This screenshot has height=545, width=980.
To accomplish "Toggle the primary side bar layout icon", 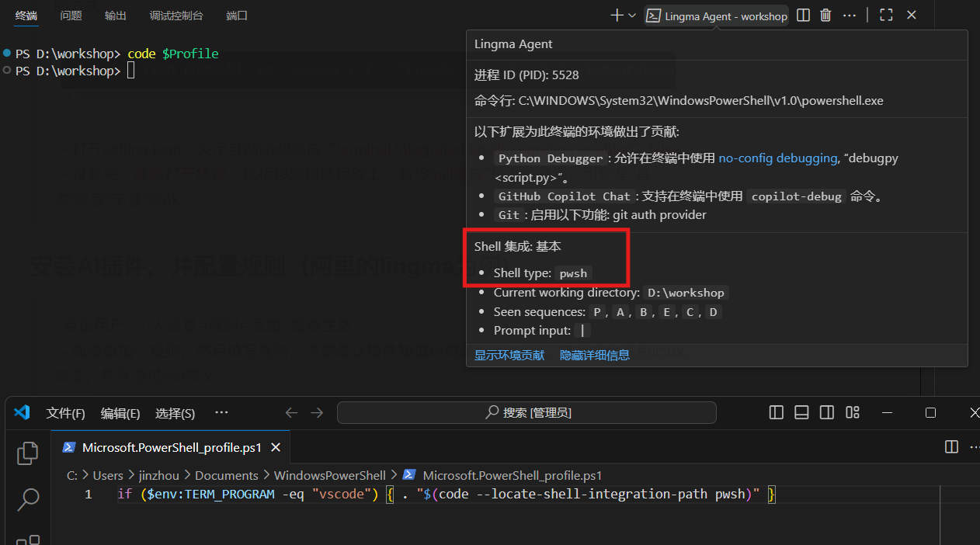I will pyautogui.click(x=776, y=412).
